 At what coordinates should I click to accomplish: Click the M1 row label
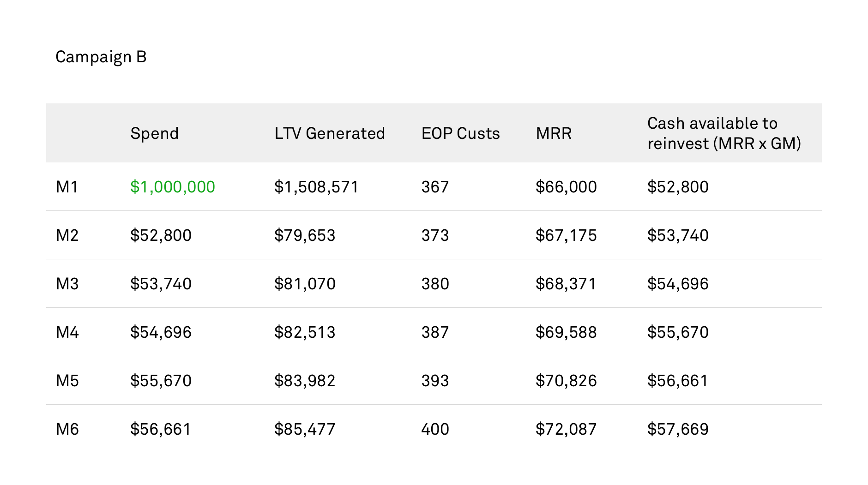tap(67, 187)
